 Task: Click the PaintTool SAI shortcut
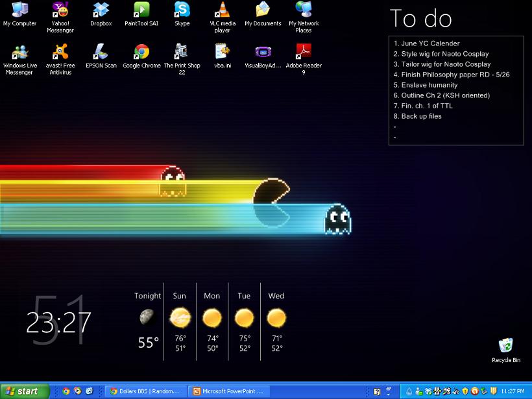[141, 14]
